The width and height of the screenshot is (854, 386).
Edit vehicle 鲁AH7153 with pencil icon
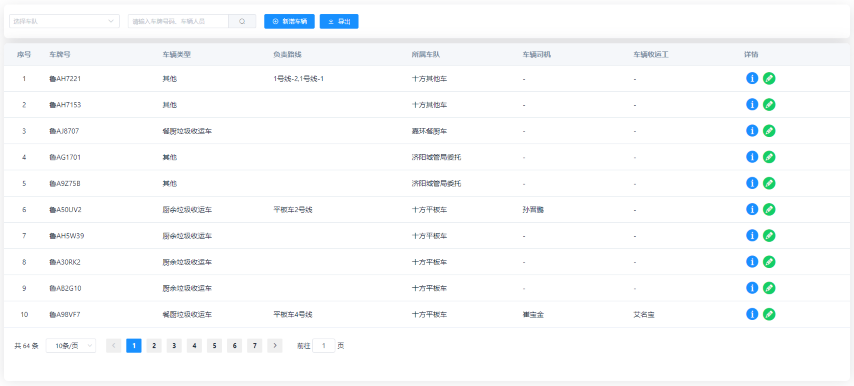click(x=769, y=105)
